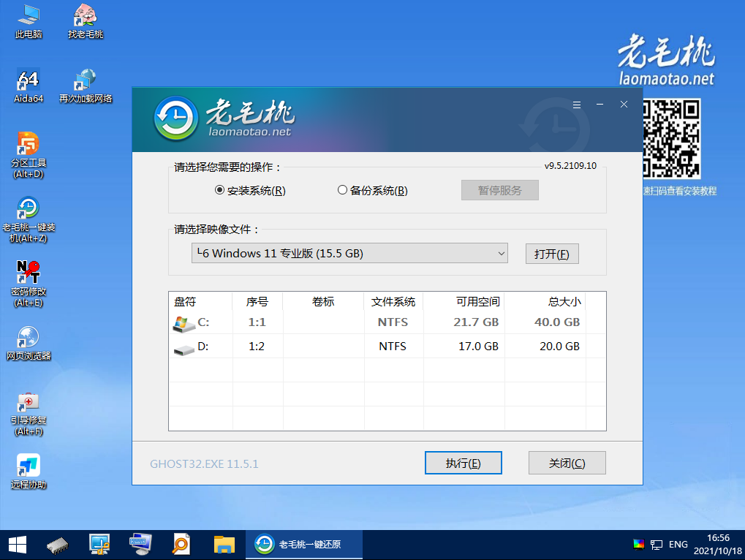Open the 找老毛桃 desktop shortcut
The width and height of the screenshot is (745, 560).
pos(86,21)
